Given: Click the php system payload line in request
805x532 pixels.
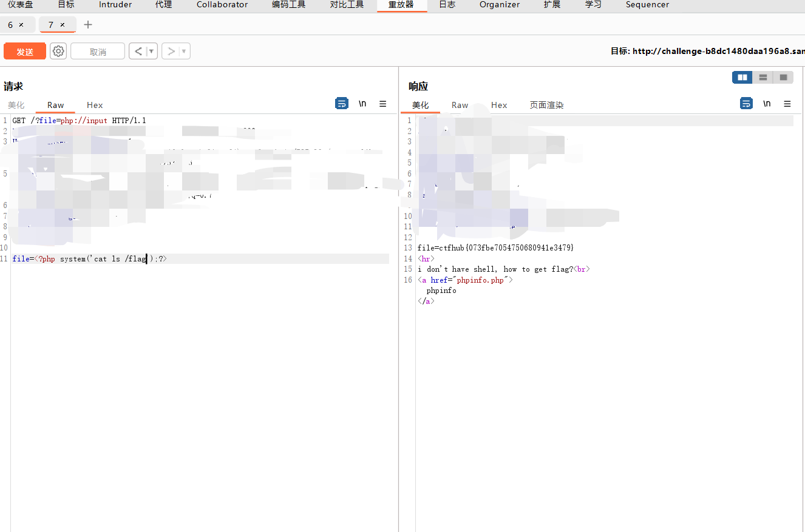Looking at the screenshot, I should coord(89,258).
